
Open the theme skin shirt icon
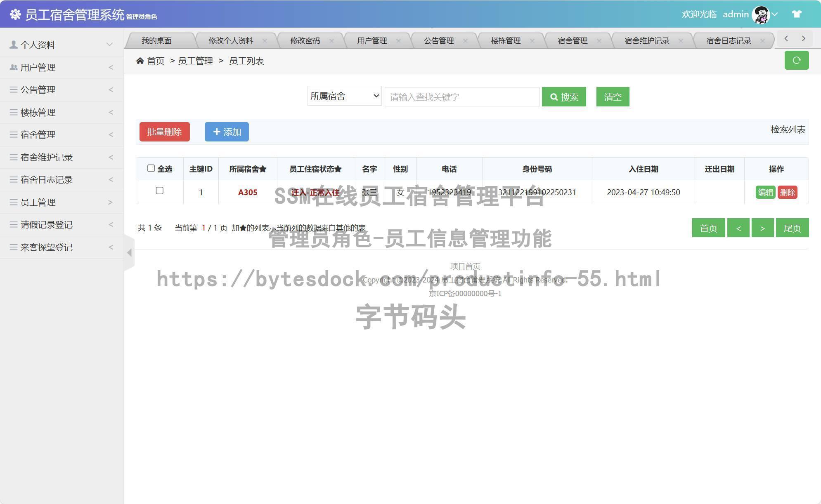pyautogui.click(x=797, y=14)
